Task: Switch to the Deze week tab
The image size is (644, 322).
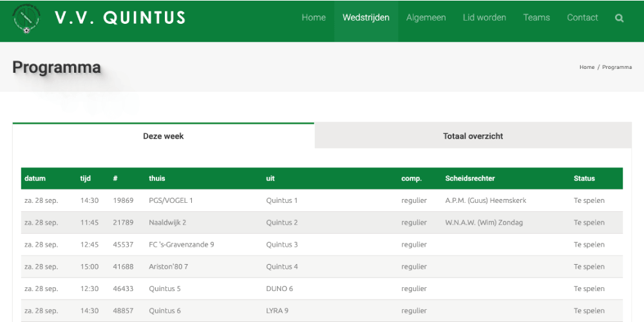Action: [164, 136]
